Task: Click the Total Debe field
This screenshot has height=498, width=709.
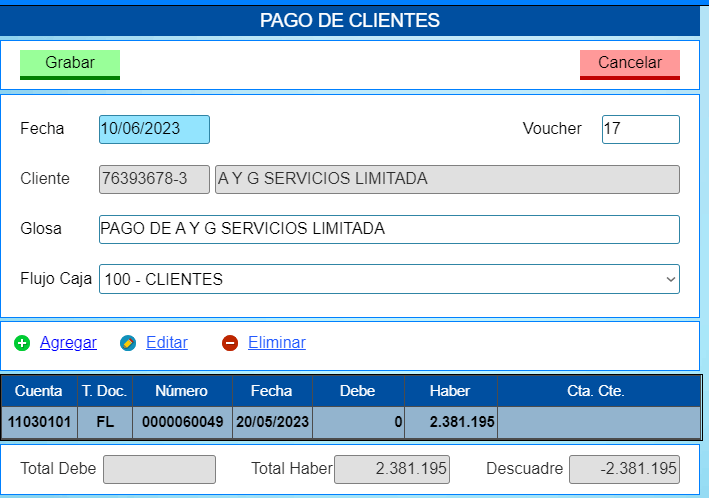Action: (x=159, y=470)
